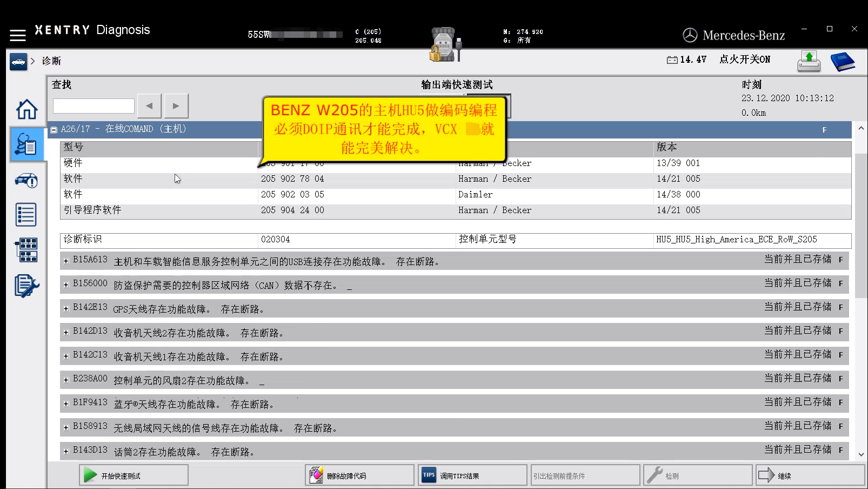
Task: Click part number 205 904 24 00
Action: (x=292, y=210)
